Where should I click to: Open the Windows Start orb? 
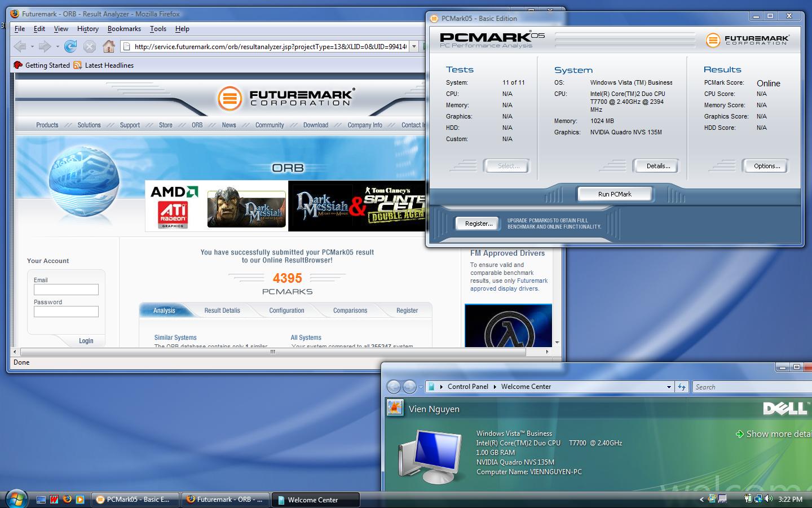pyautogui.click(x=16, y=499)
